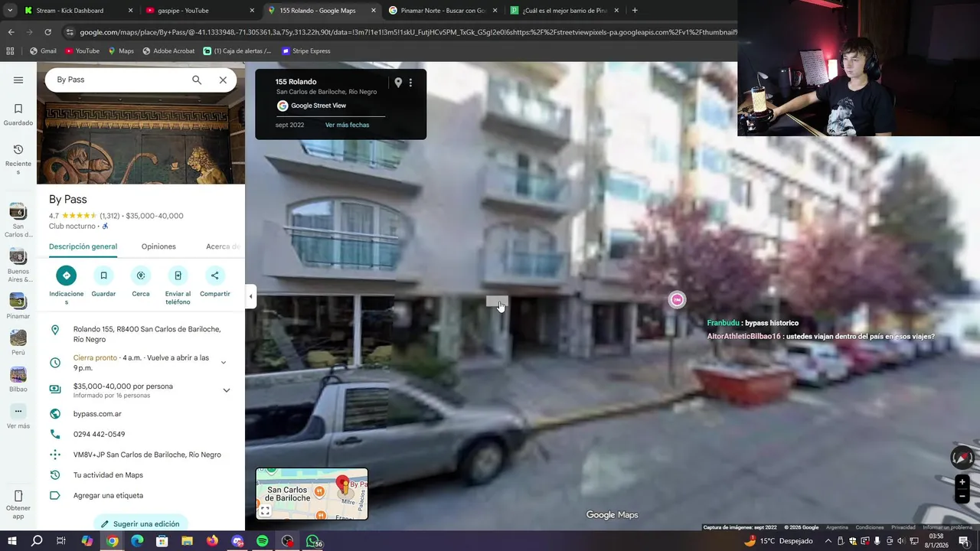This screenshot has width=980, height=551.
Task: Open the Gmail bookmark
Action: [x=43, y=51]
